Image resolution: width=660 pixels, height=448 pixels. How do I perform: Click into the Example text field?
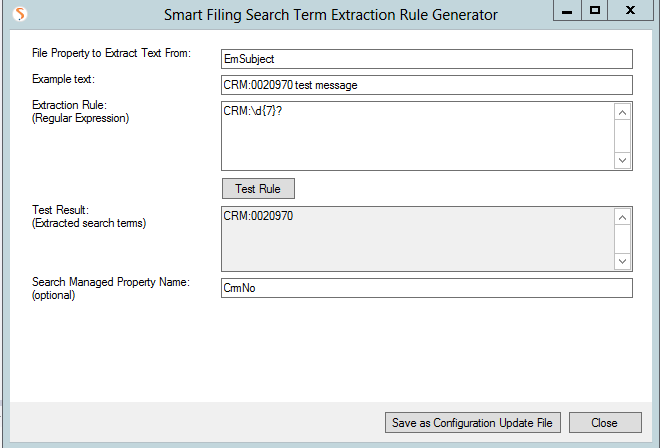427,85
